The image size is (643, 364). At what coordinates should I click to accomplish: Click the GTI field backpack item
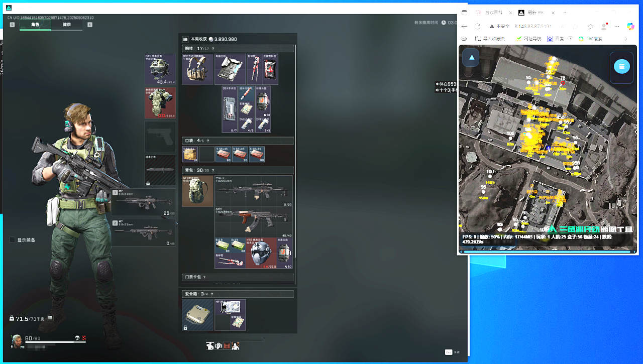pyautogui.click(x=197, y=191)
